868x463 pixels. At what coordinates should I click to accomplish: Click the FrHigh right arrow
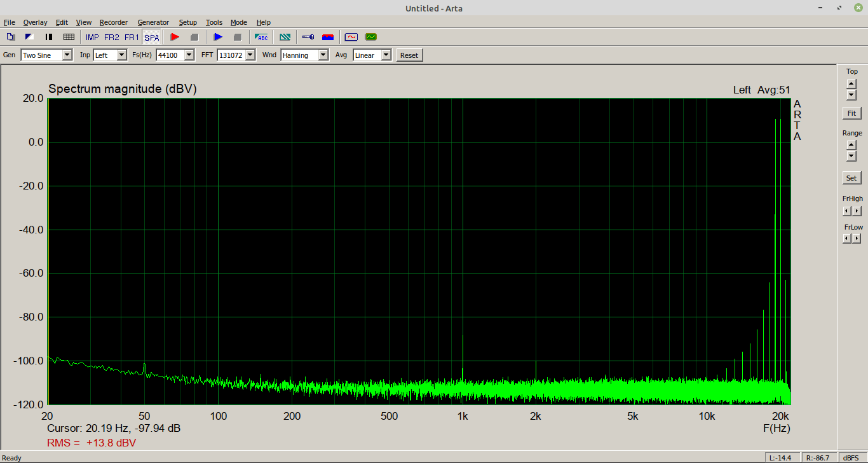coord(857,211)
